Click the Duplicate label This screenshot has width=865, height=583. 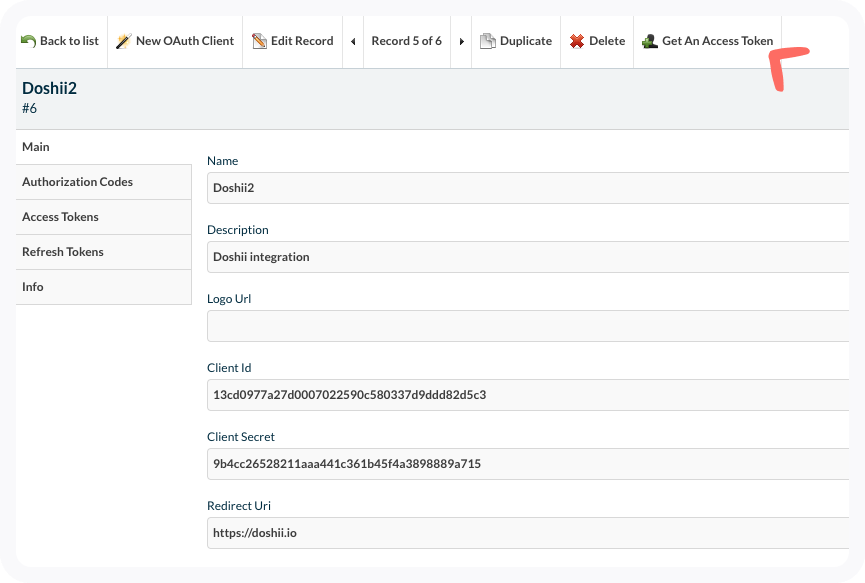pyautogui.click(x=526, y=41)
